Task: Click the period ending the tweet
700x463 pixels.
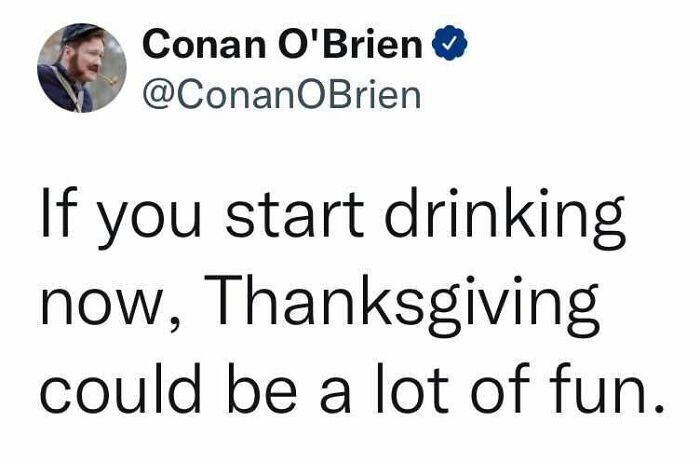Action: click(657, 408)
